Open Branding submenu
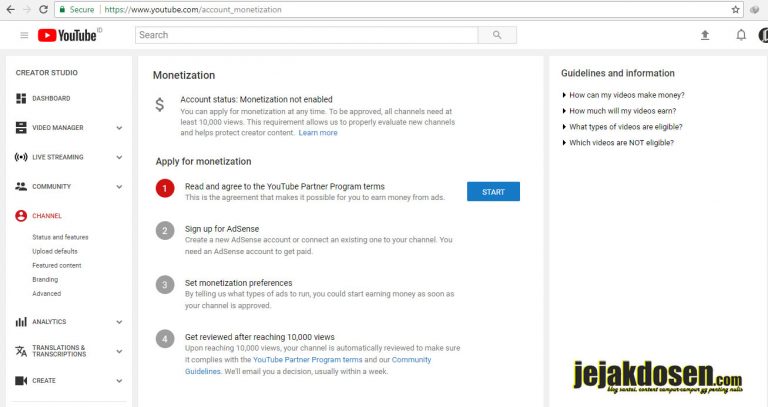 click(x=45, y=280)
